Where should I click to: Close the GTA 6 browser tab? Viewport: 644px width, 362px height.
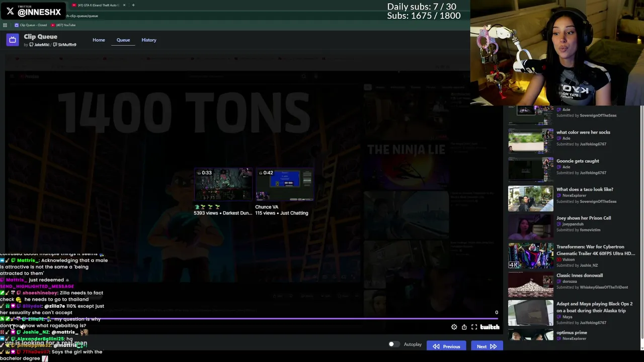coord(124,5)
